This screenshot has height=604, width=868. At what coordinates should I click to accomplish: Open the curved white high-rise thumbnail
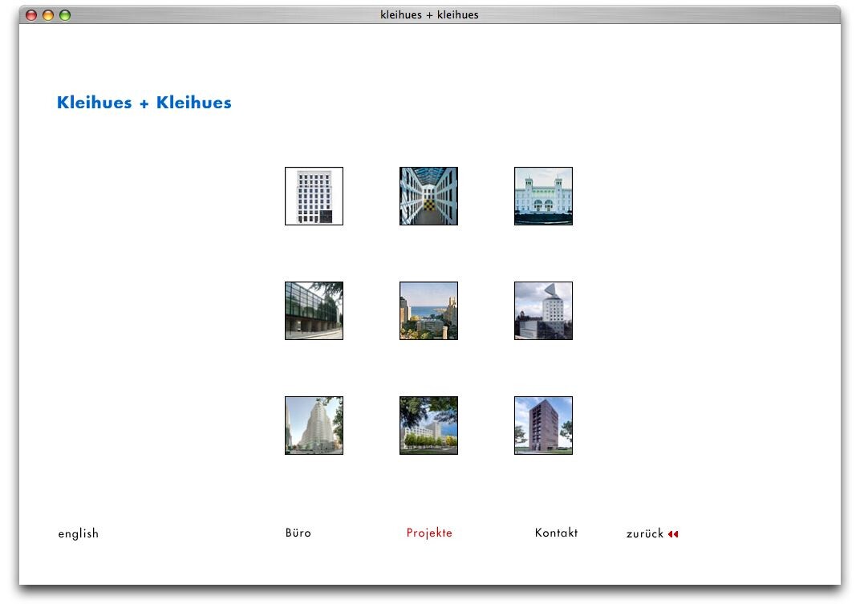click(314, 425)
